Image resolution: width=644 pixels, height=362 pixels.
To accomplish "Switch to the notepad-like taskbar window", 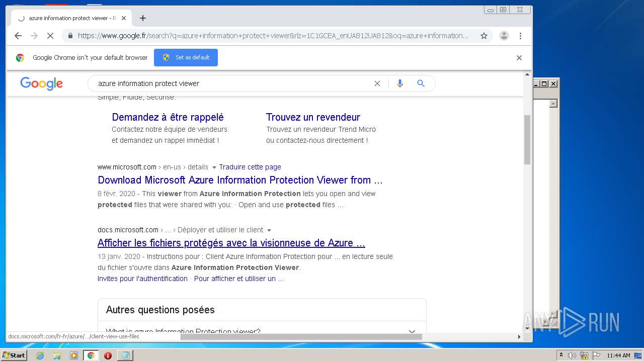I will pos(125,355).
